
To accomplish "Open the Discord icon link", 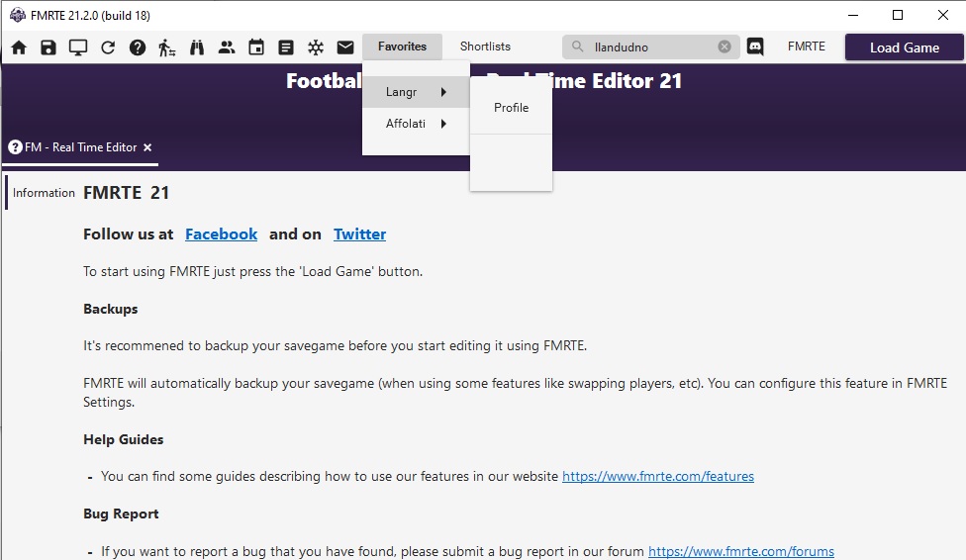I will click(755, 47).
